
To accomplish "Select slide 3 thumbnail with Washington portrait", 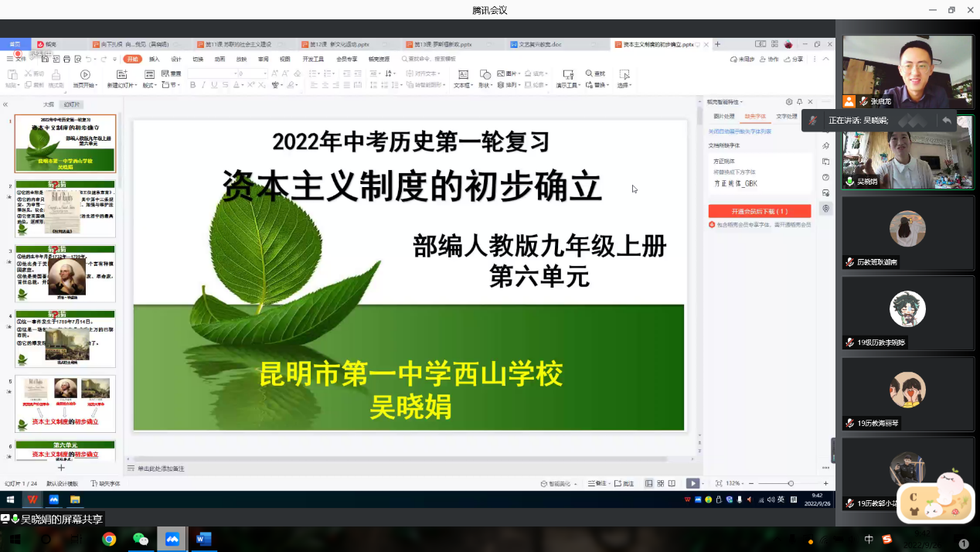I will coord(66,274).
